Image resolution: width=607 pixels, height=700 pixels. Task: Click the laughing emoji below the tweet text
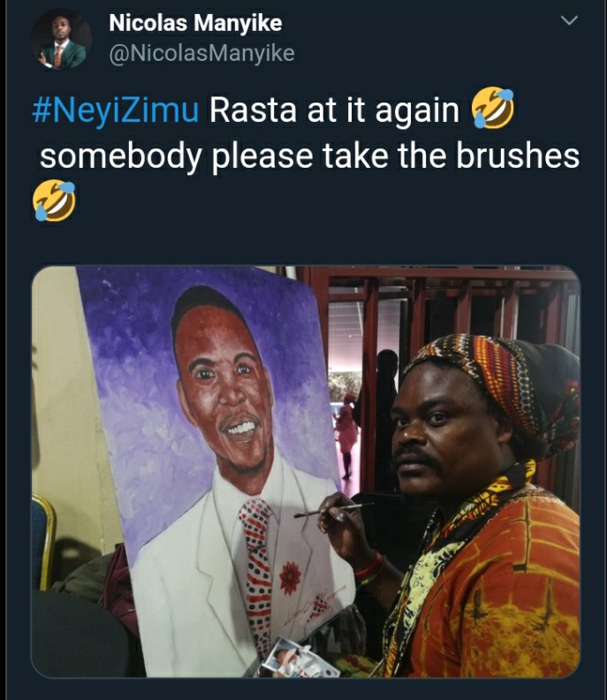pyautogui.click(x=54, y=201)
